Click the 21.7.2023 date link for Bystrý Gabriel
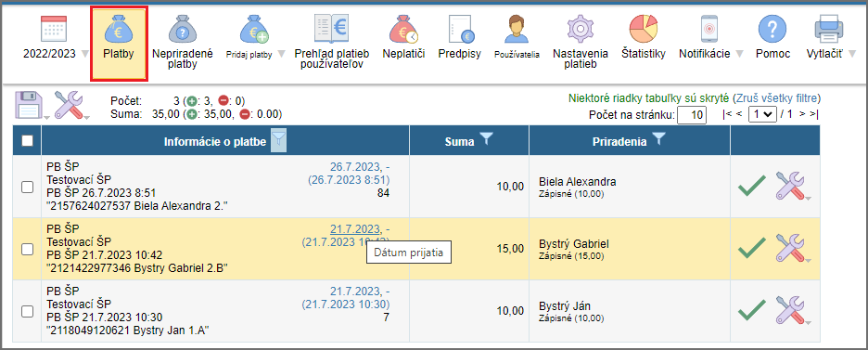Screen dimensions: 868x350 click(355, 229)
